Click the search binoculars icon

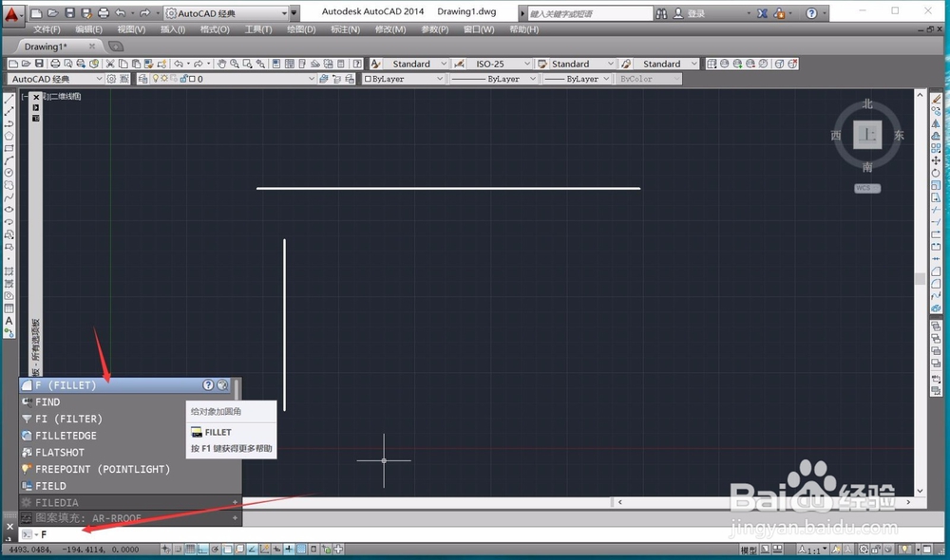click(661, 13)
